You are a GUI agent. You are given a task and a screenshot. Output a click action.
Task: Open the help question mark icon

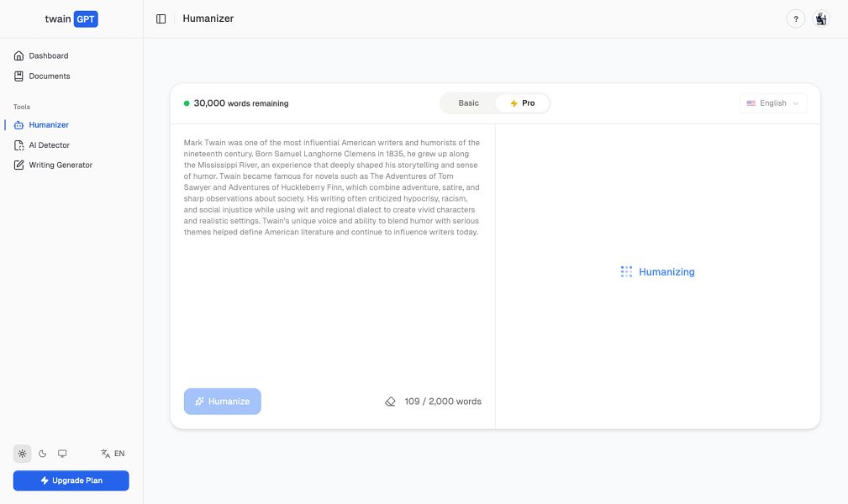(x=796, y=19)
